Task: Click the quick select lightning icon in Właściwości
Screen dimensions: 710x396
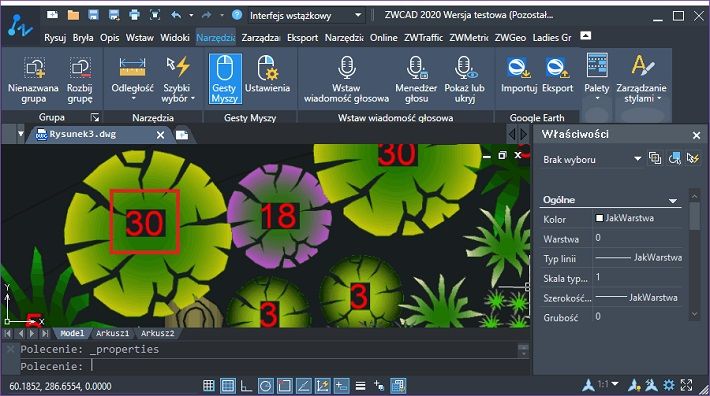Action: click(x=693, y=158)
